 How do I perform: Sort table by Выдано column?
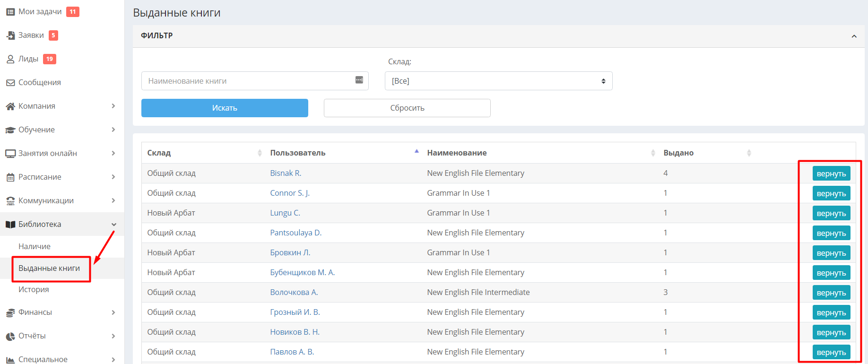[x=749, y=153]
